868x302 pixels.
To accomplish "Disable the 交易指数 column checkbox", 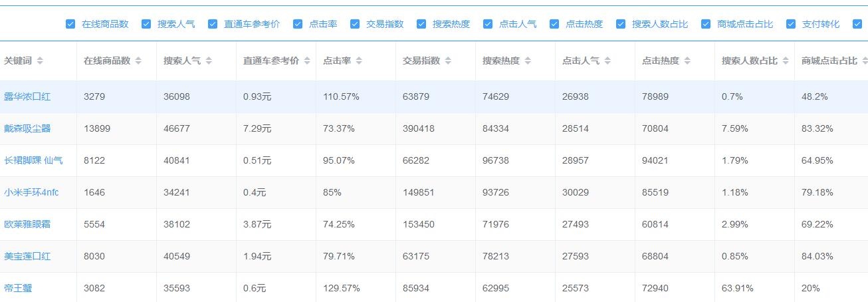I will click(x=355, y=24).
